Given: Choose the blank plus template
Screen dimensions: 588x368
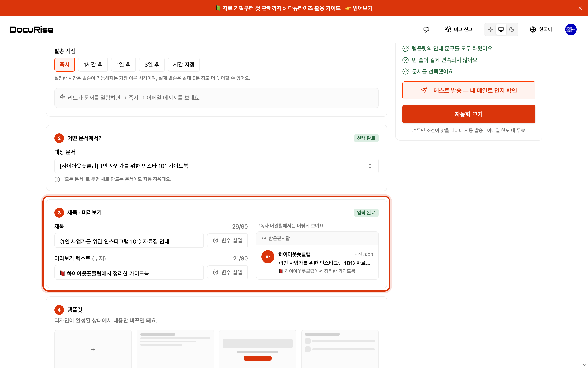Looking at the screenshot, I should 93,349.
